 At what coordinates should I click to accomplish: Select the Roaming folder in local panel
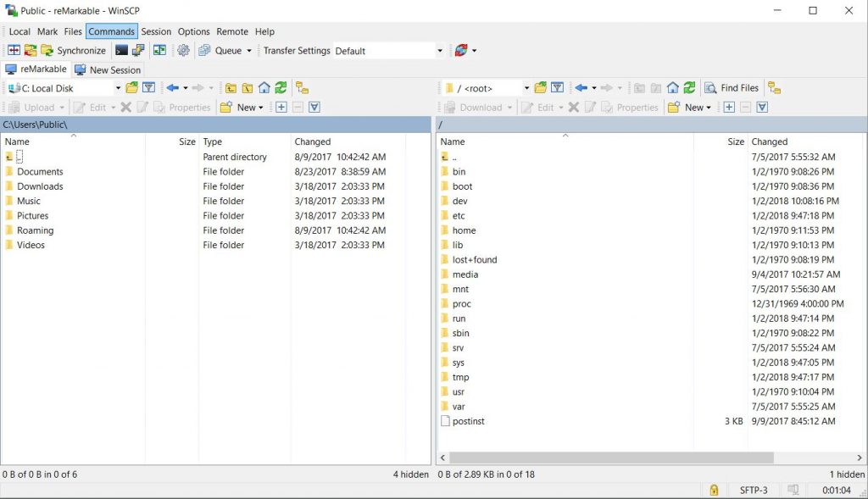(x=35, y=230)
